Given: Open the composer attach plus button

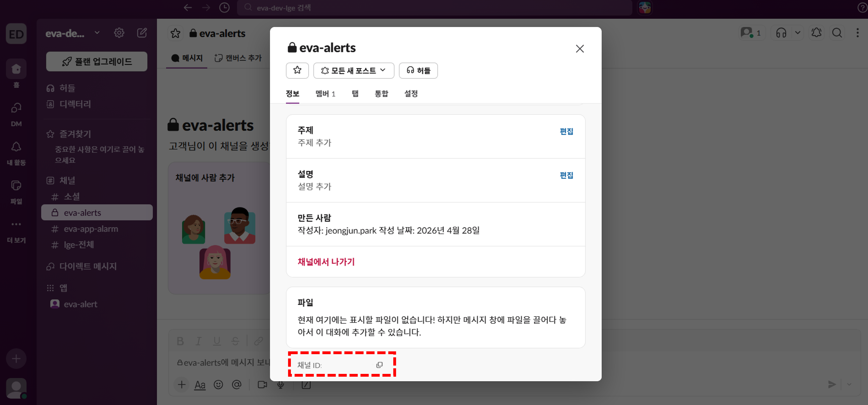Looking at the screenshot, I should click(x=182, y=384).
